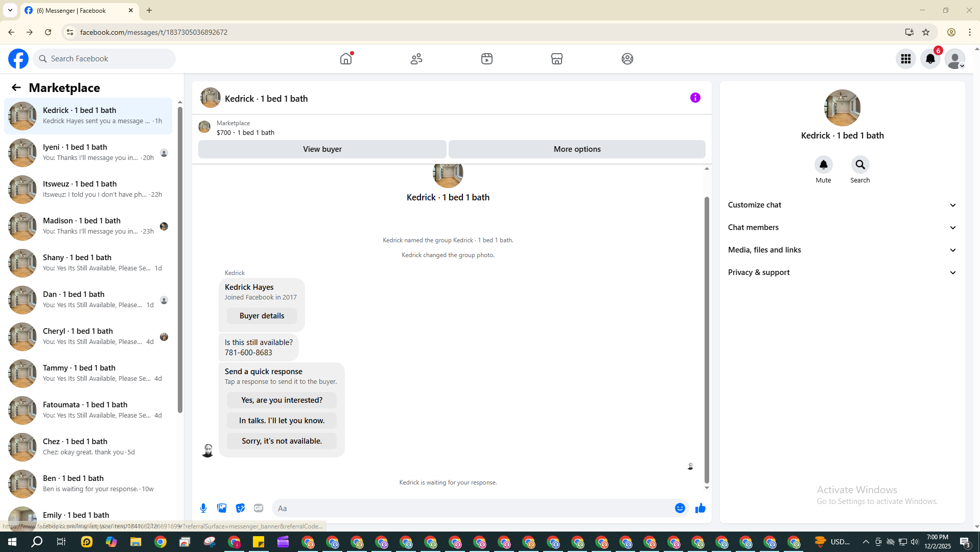Attach a photo with the image icon
Viewport: 980px width, 552px height.
tap(222, 508)
